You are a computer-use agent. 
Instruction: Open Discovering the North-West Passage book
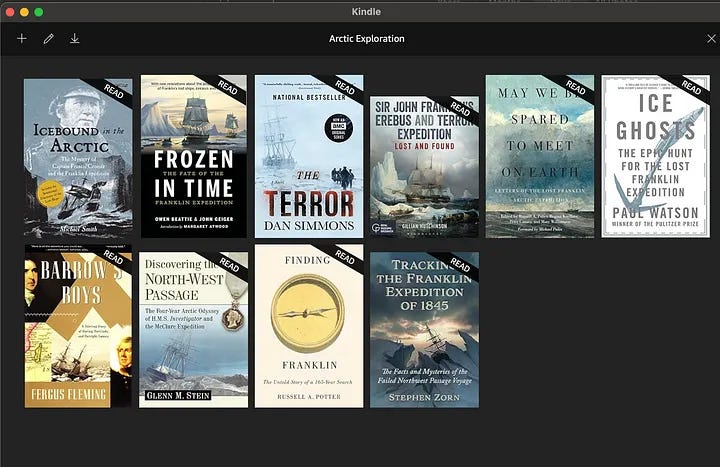tap(193, 330)
